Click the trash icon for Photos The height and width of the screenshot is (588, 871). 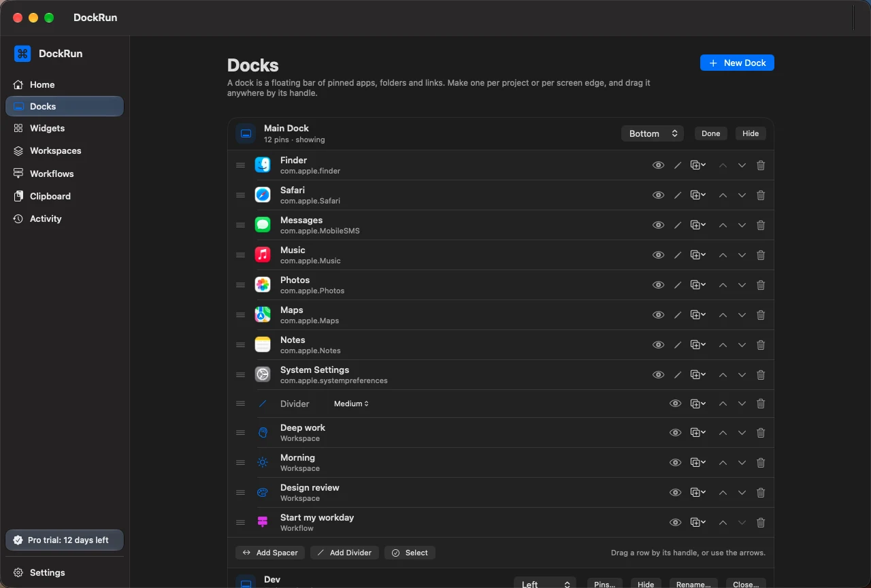click(761, 285)
